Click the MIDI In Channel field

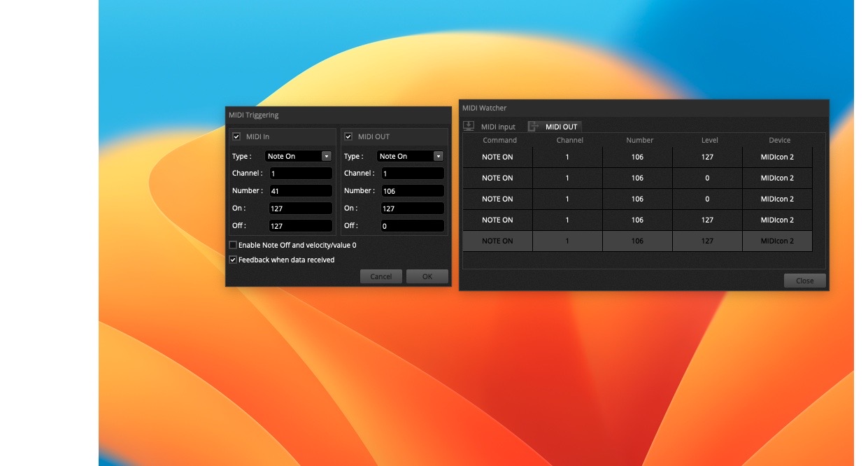click(x=301, y=174)
